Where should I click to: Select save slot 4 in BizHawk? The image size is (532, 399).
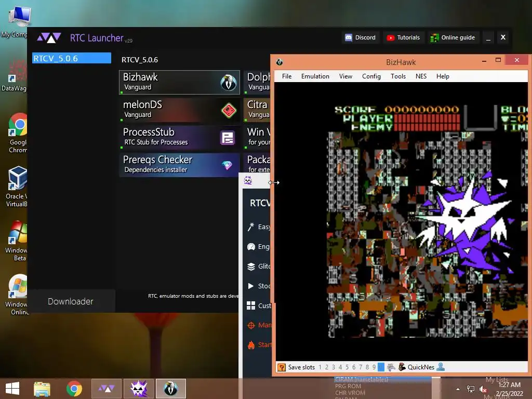340,367
